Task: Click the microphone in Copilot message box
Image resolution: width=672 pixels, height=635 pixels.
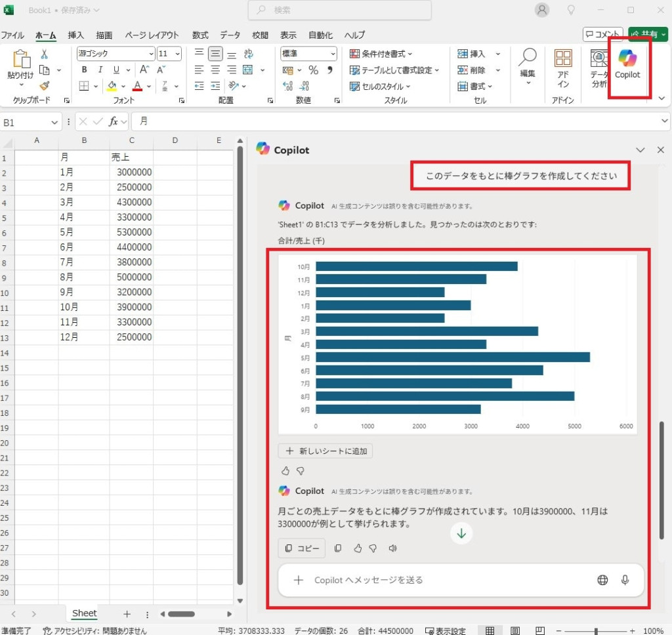Action: (625, 580)
